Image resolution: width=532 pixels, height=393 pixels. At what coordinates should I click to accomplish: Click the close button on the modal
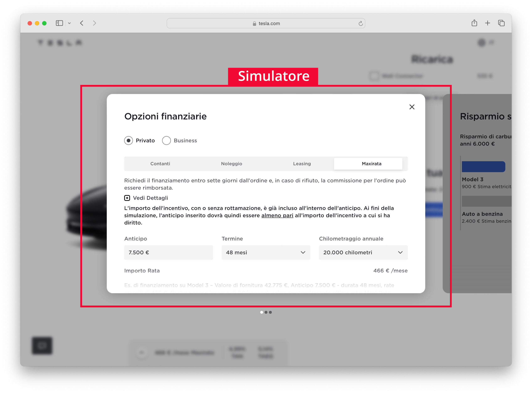pos(412,107)
